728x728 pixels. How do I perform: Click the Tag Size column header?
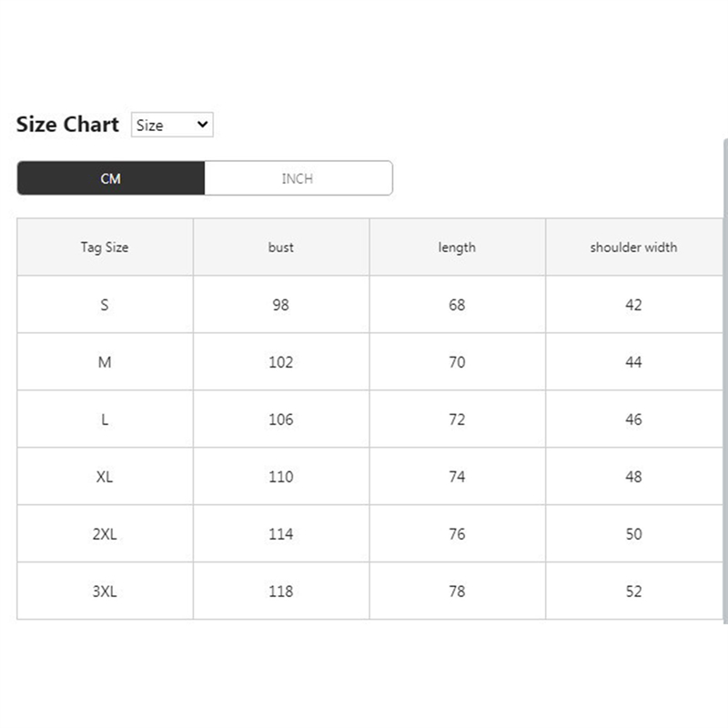pyautogui.click(x=105, y=247)
